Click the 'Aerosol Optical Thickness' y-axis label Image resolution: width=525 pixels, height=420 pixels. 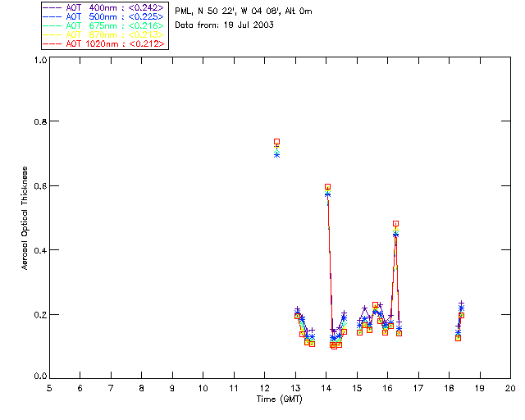tap(25, 218)
